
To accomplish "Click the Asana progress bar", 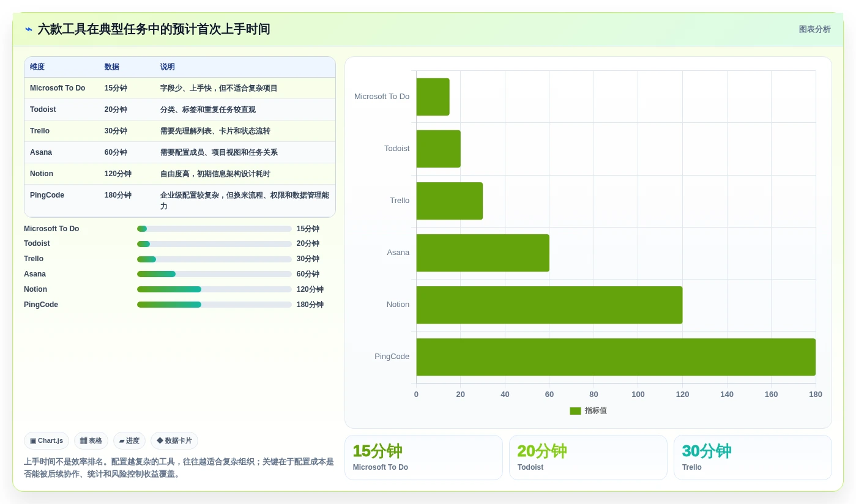I will coord(214,274).
